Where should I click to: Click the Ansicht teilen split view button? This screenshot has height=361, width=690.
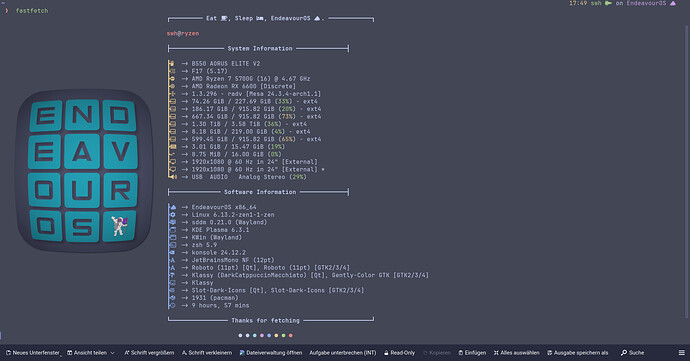click(x=87, y=353)
